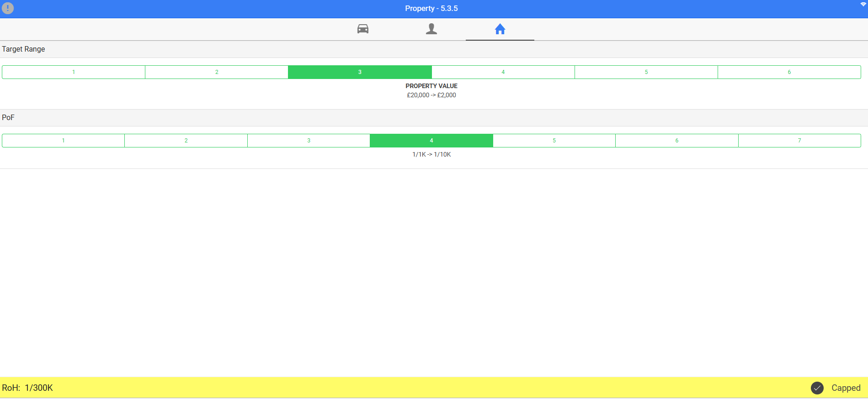The width and height of the screenshot is (868, 399).
Task: Choose Target Range segment 2
Action: (x=217, y=72)
